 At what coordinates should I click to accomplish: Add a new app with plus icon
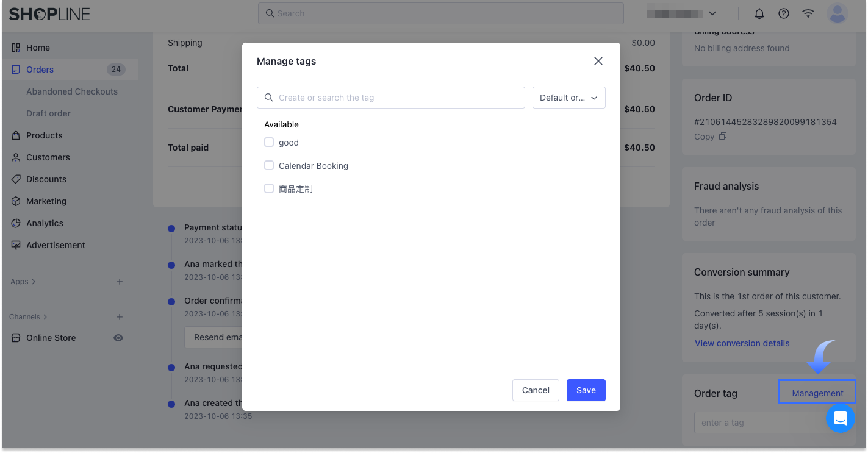[x=120, y=282]
